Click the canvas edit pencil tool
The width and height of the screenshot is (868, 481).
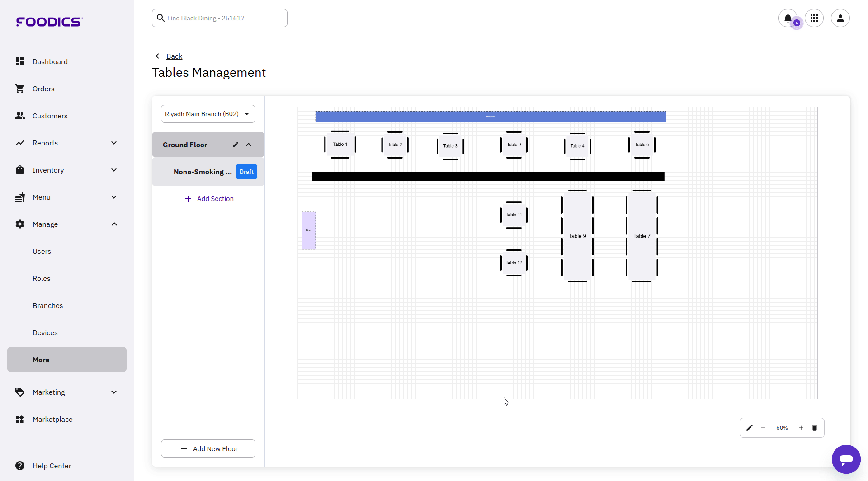coord(749,428)
